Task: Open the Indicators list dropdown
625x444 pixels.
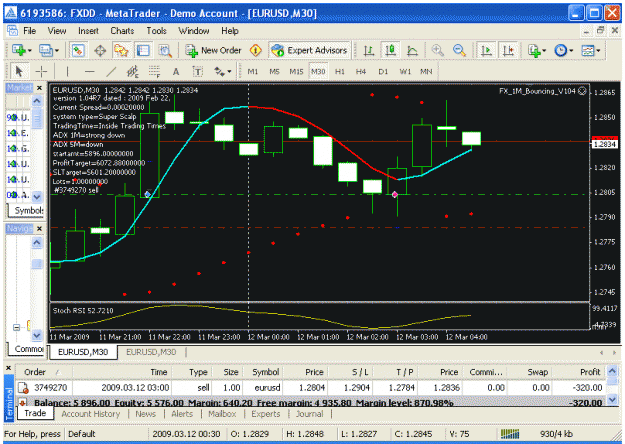Action: coord(536,51)
